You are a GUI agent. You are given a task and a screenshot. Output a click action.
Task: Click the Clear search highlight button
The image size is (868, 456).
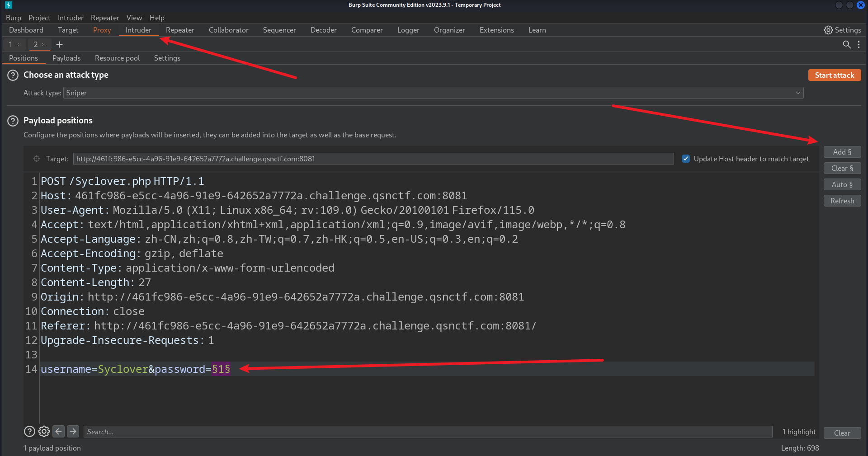[x=842, y=433]
